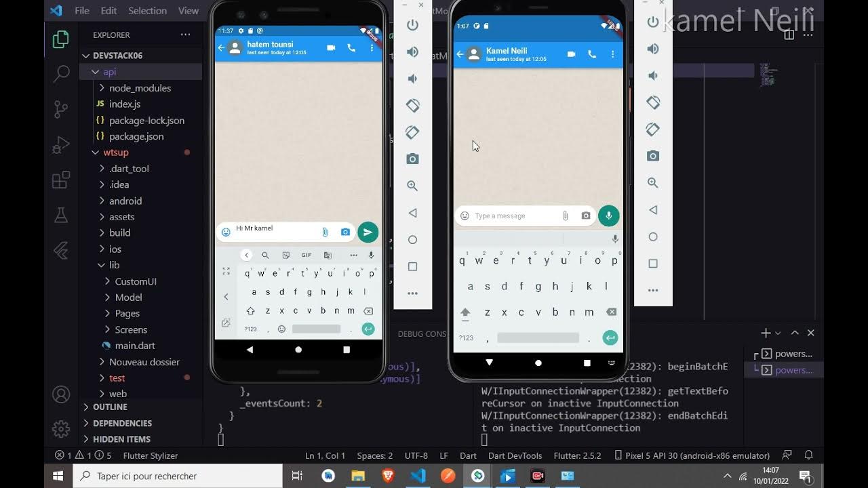Open index.js file in explorer

pyautogui.click(x=125, y=104)
